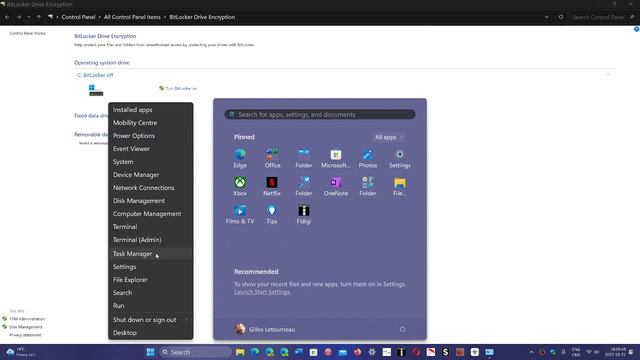The width and height of the screenshot is (640, 360).
Task: Open Settings from the pinned apps
Action: (400, 158)
